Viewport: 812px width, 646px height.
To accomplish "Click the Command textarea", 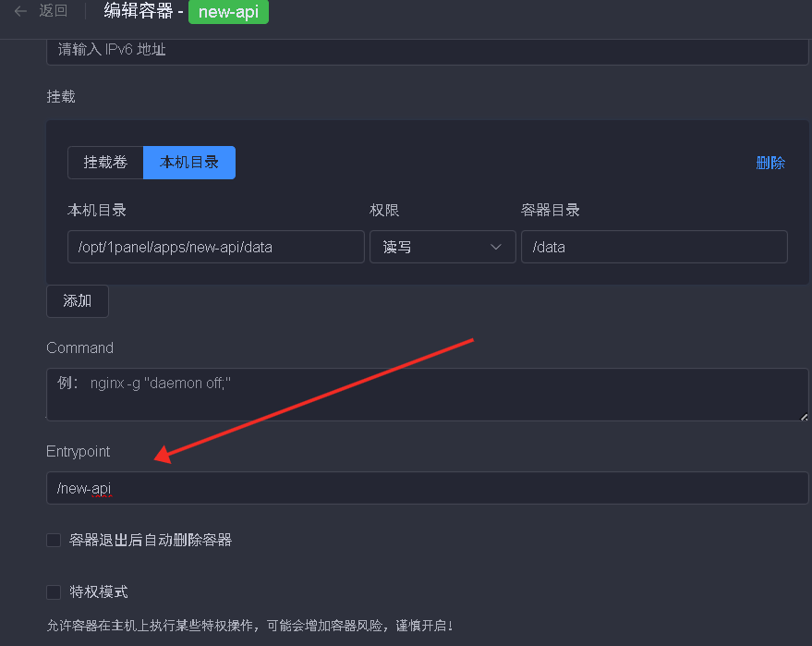I will tap(427, 395).
